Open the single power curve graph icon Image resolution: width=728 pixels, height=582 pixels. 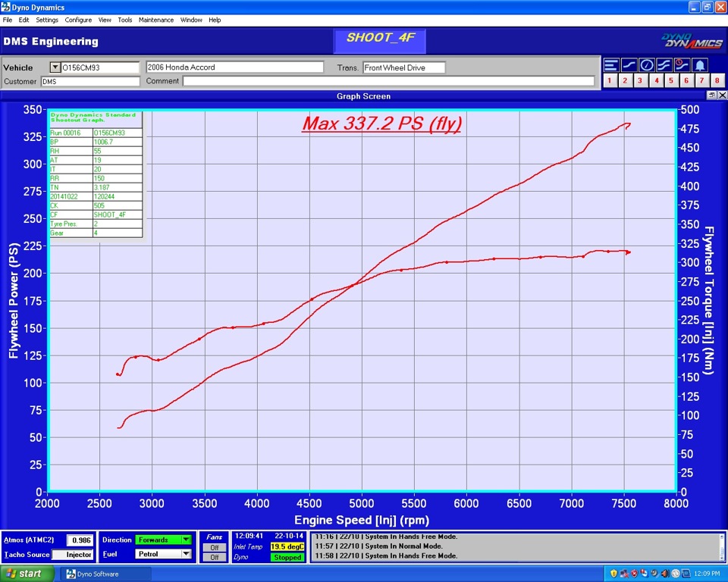pos(628,64)
